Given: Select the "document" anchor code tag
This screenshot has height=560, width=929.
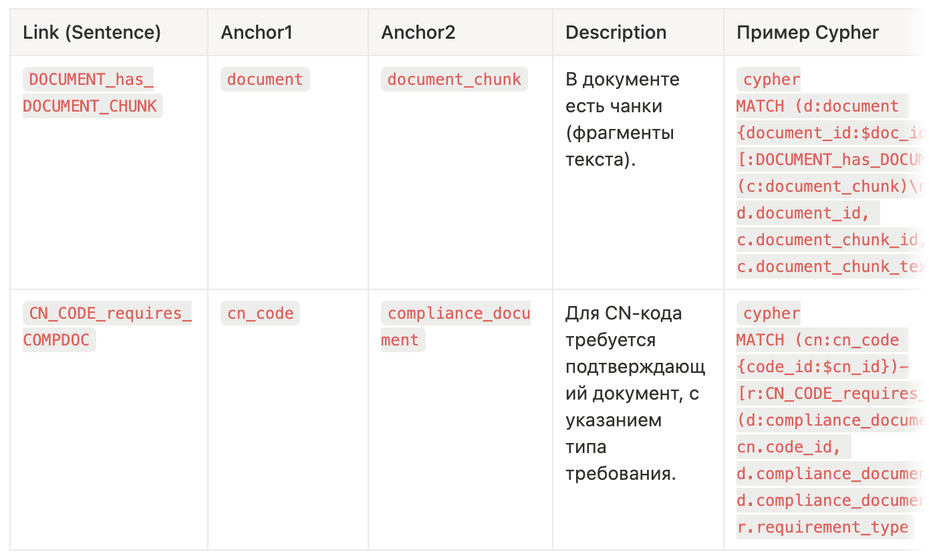Looking at the screenshot, I should click(265, 80).
